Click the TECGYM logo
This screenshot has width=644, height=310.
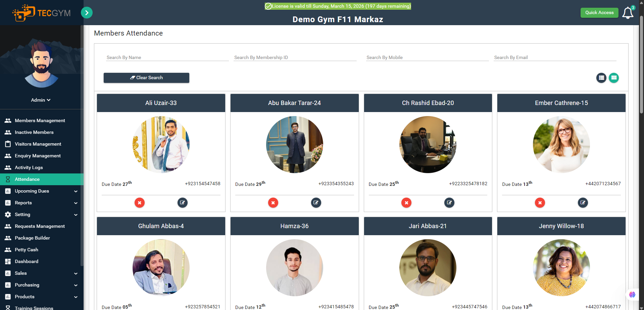pos(42,13)
